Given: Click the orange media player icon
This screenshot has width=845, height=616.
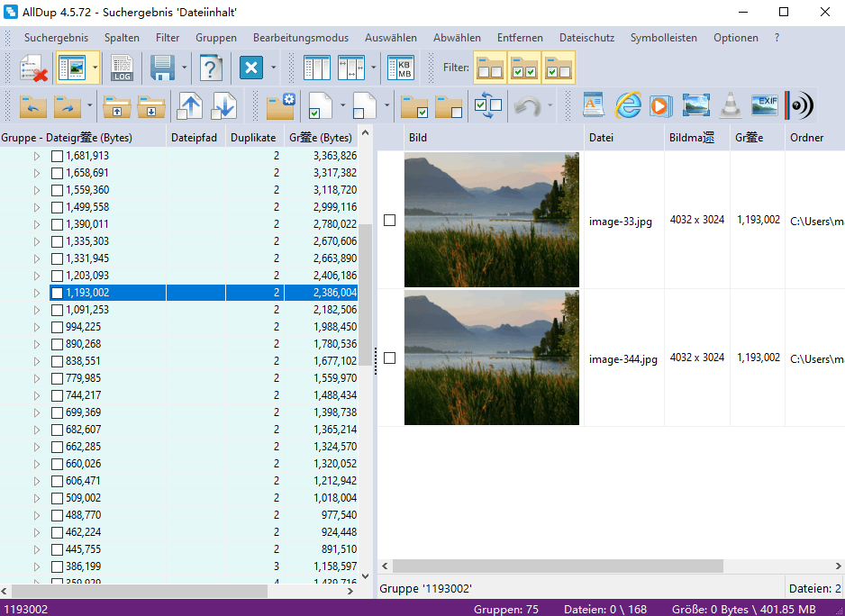Looking at the screenshot, I should click(660, 105).
